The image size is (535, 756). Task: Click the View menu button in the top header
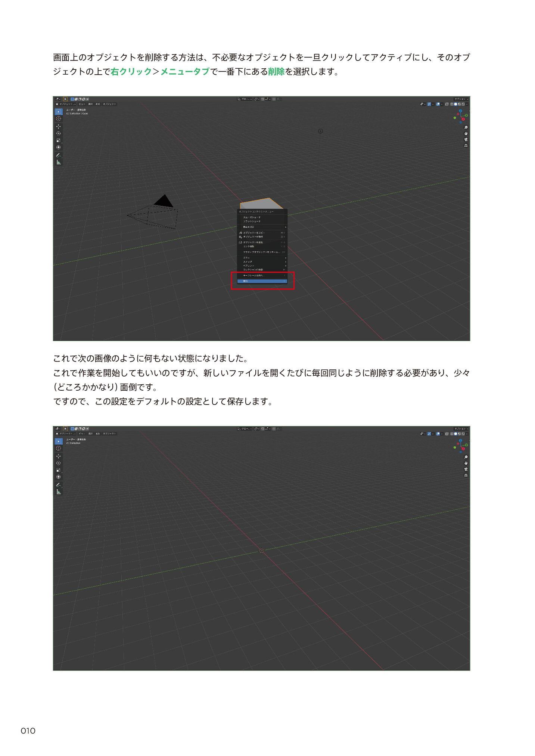pos(82,104)
